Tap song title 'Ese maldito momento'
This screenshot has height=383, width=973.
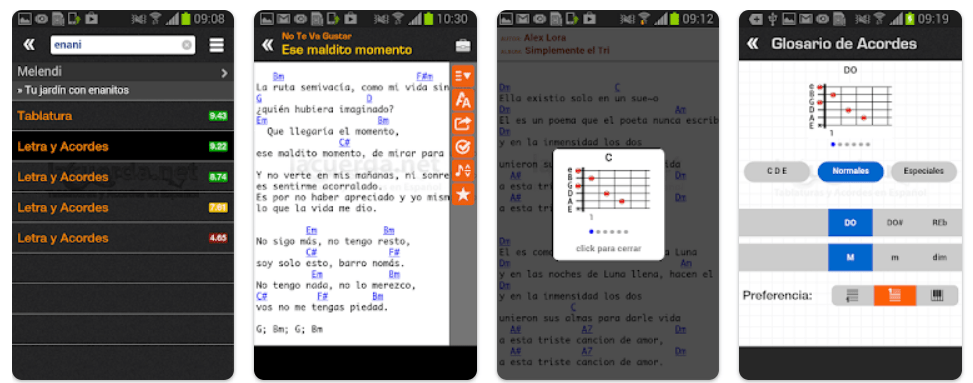pos(347,50)
